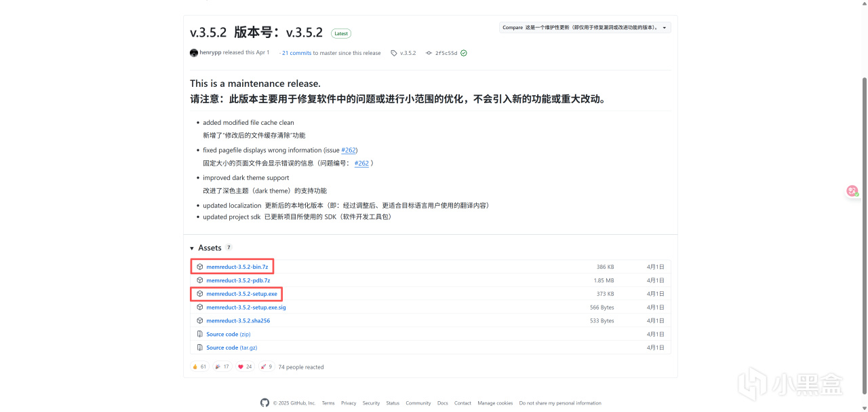
Task: Open footer Security link
Action: (x=371, y=403)
